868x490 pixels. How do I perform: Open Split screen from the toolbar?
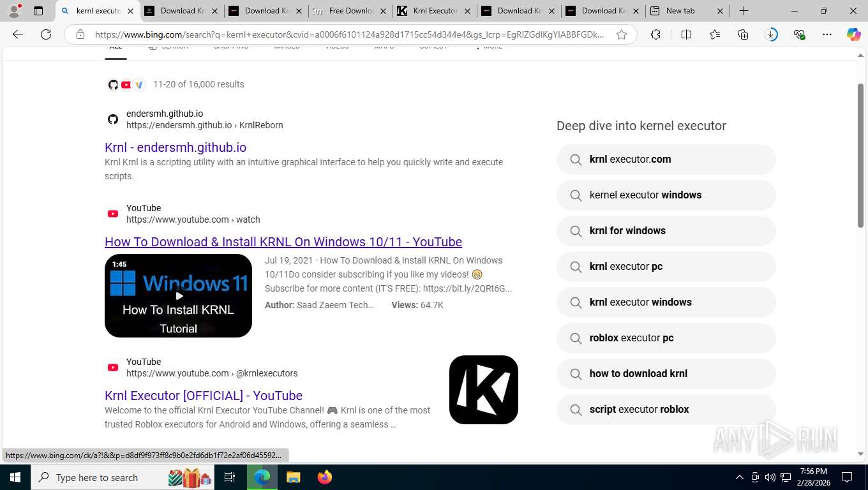click(686, 34)
